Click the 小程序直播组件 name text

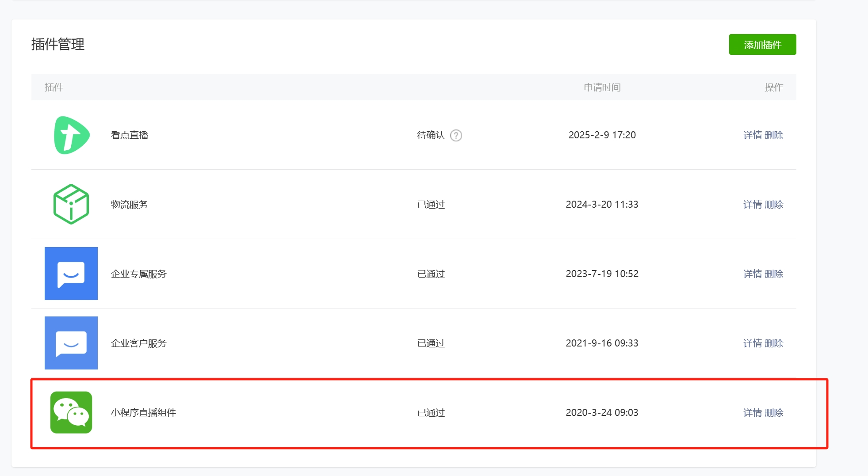coord(143,413)
